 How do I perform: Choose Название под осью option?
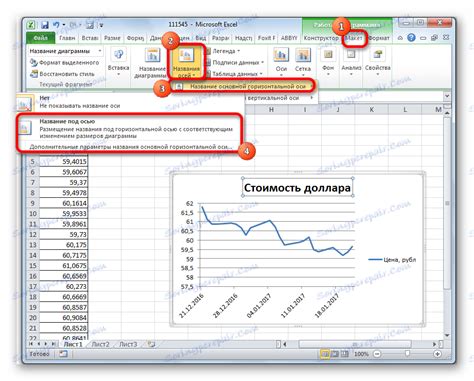[129, 128]
